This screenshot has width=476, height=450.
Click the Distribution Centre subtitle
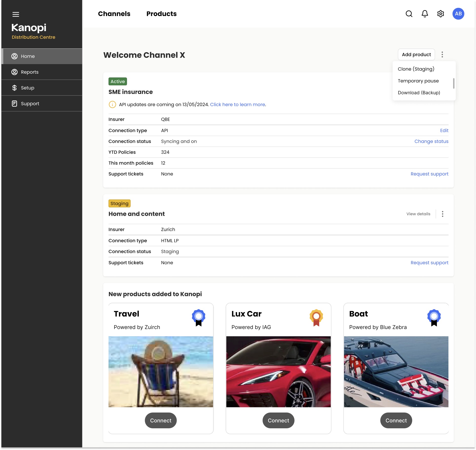(x=34, y=37)
